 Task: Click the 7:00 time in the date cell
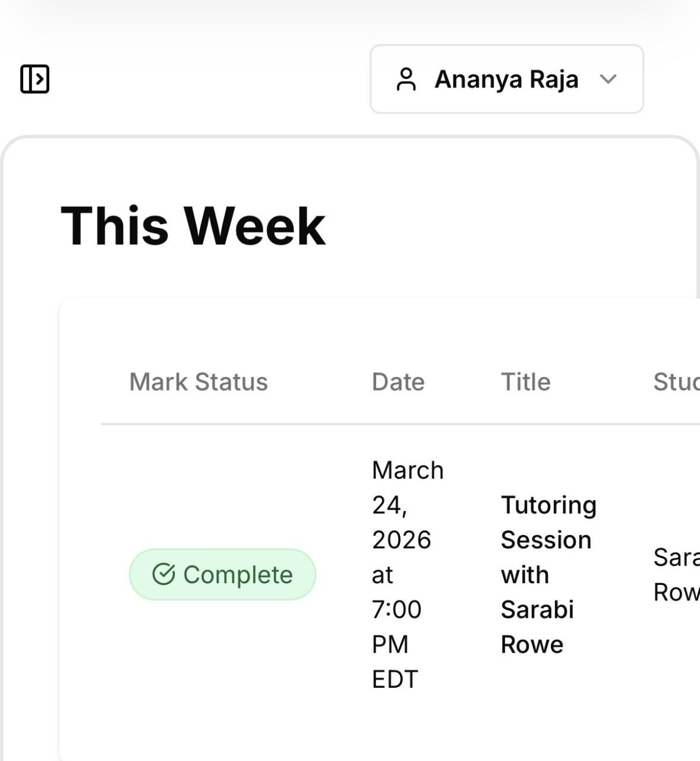click(x=396, y=609)
